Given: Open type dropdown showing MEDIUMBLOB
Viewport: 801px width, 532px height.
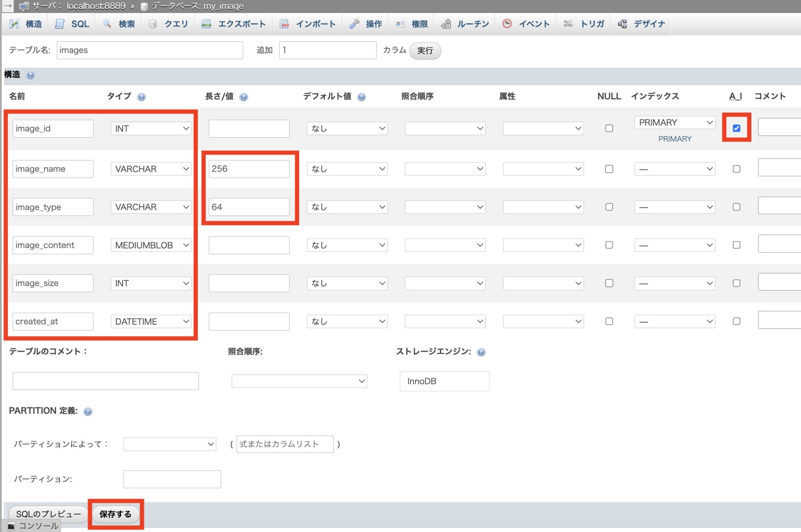Looking at the screenshot, I should [151, 245].
